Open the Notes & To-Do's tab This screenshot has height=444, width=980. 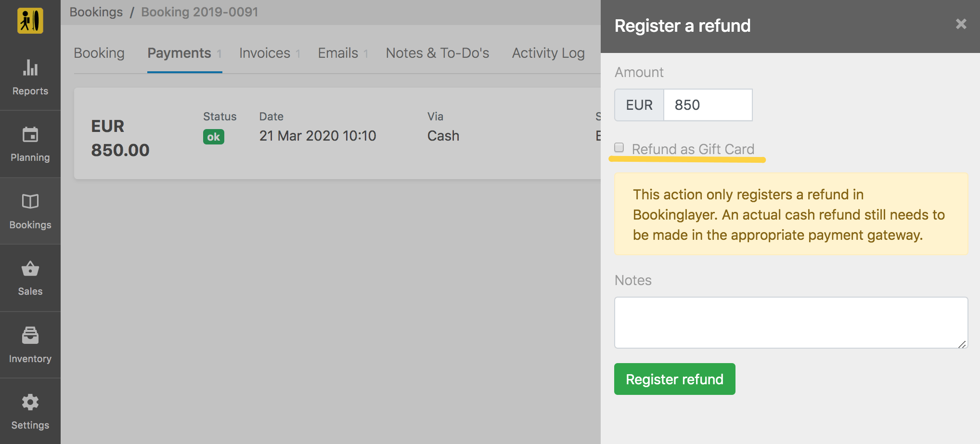[x=438, y=53]
